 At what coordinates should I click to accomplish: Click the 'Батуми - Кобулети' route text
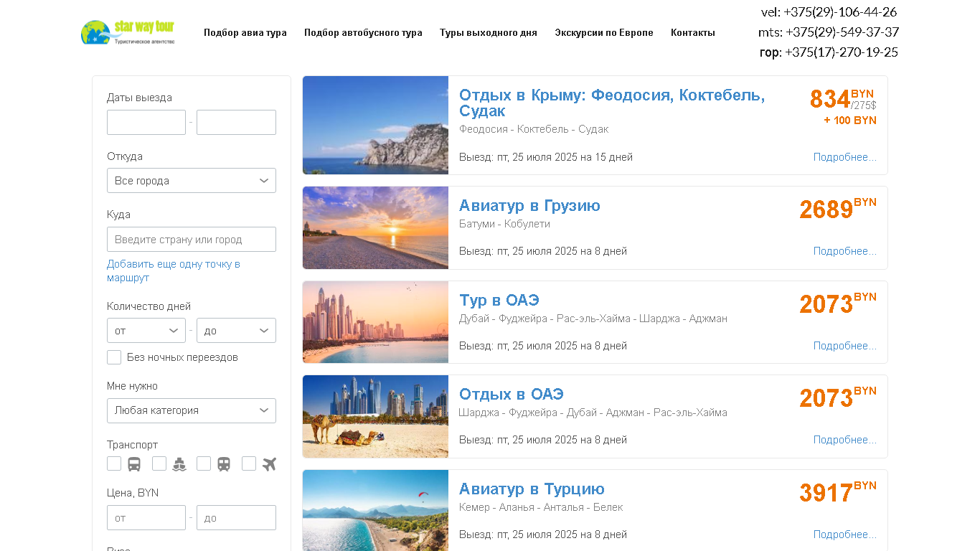coord(504,224)
